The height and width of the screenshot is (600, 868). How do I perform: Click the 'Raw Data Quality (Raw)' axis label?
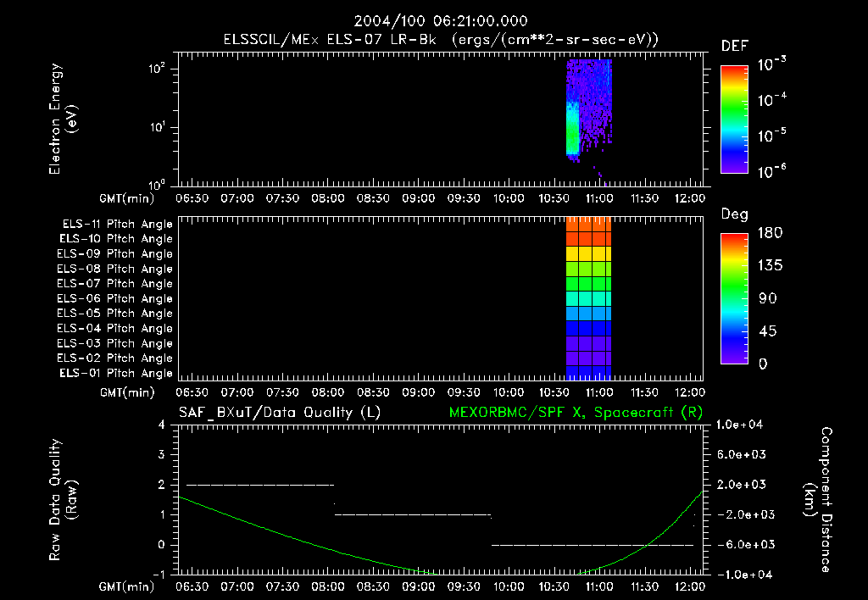(63, 500)
